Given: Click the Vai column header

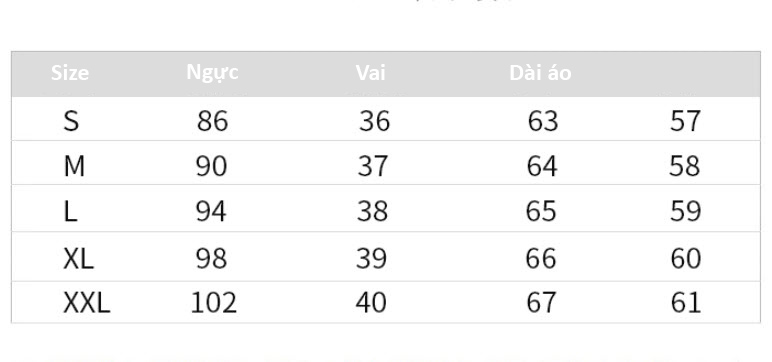Looking at the screenshot, I should [x=371, y=73].
